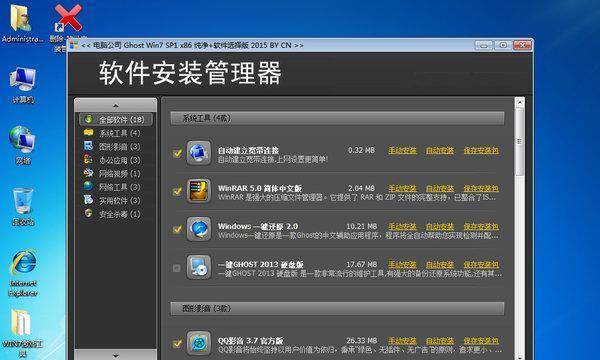Click the WinRAR 5.0 archive icon
Viewport: 600px width, 360px height.
(x=199, y=191)
